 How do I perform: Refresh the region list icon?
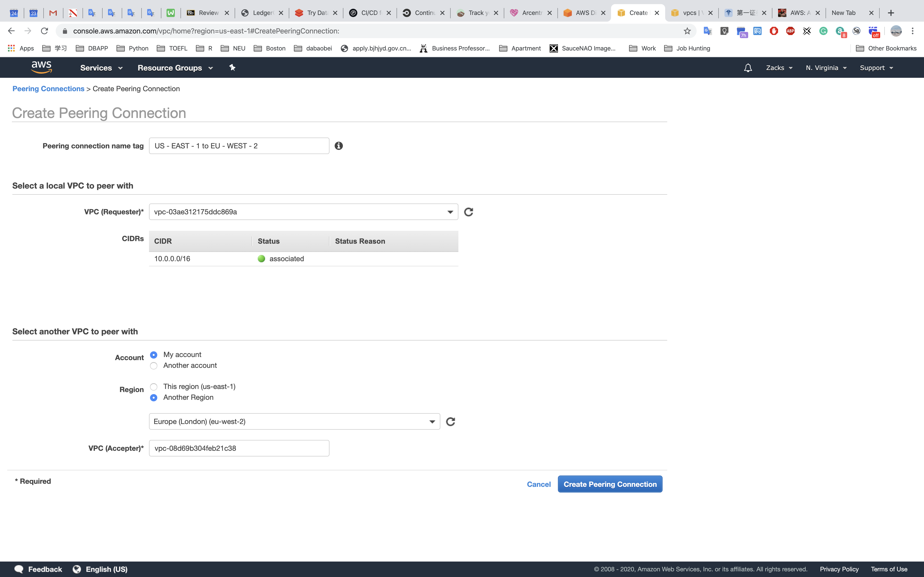451,422
